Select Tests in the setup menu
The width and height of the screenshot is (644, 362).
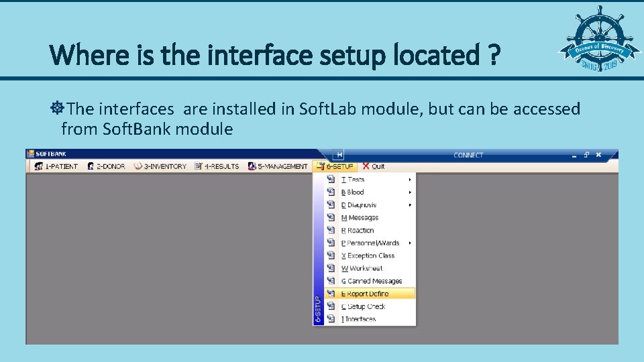370,180
